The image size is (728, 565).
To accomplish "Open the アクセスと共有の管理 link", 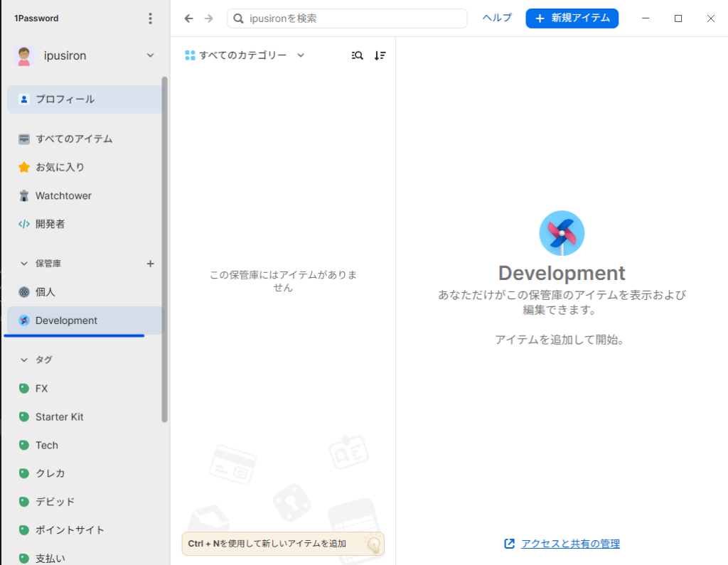I will click(x=569, y=544).
